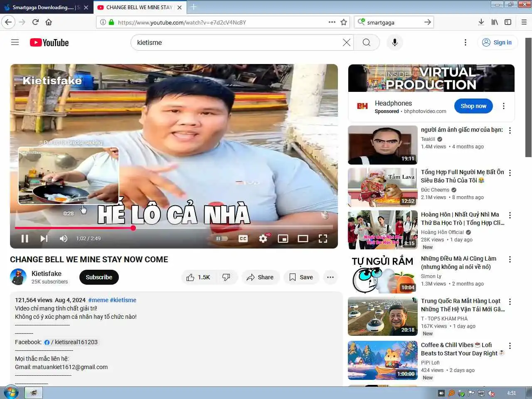Submit search with magnifier button
Image resolution: width=532 pixels, height=399 pixels.
[x=366, y=42]
